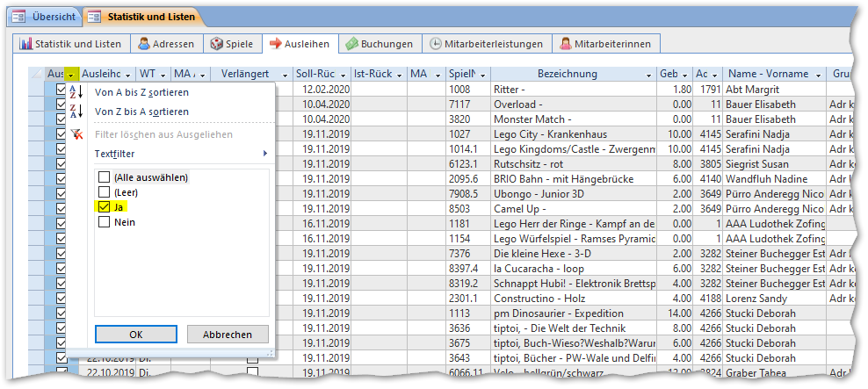Click the woman icon on Mitarbeiterinnen tab
The width and height of the screenshot is (868, 389).
[565, 44]
